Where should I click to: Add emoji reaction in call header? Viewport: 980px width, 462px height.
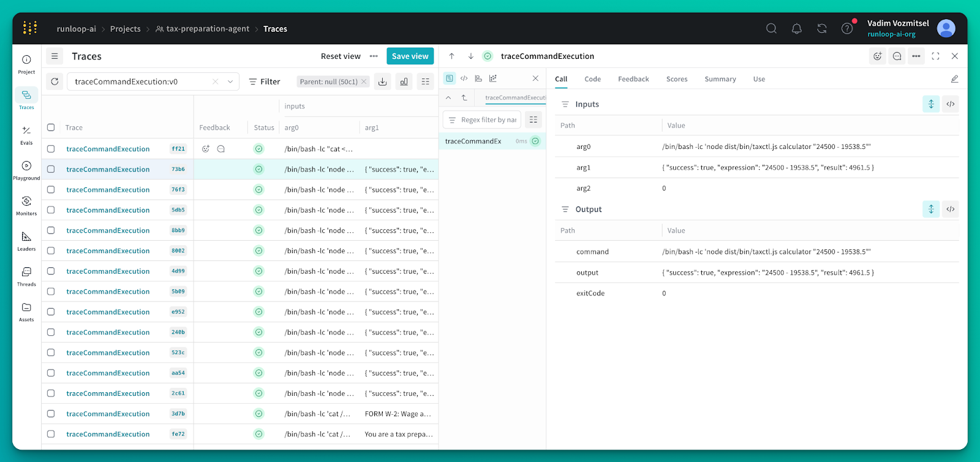pyautogui.click(x=878, y=56)
